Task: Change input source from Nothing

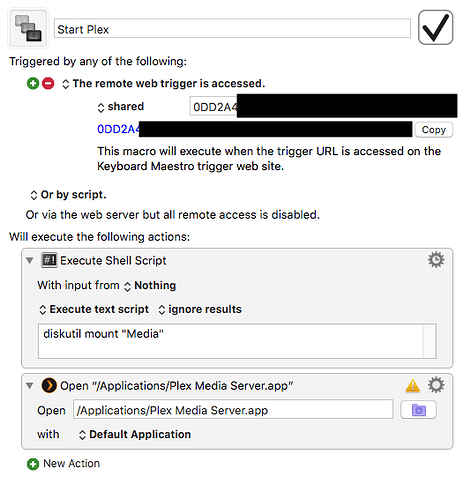Action: (150, 286)
